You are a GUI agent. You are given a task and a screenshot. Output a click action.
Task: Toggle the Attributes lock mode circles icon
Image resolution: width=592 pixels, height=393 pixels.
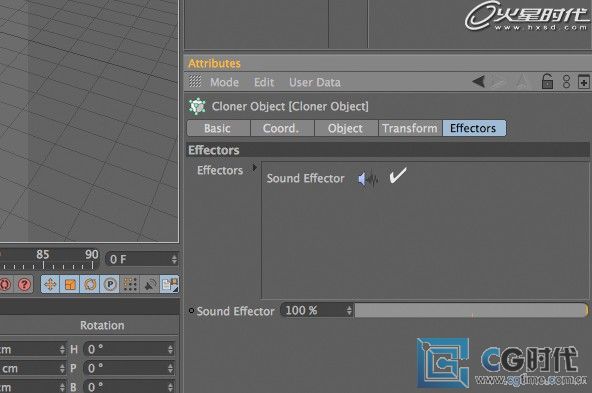click(566, 82)
